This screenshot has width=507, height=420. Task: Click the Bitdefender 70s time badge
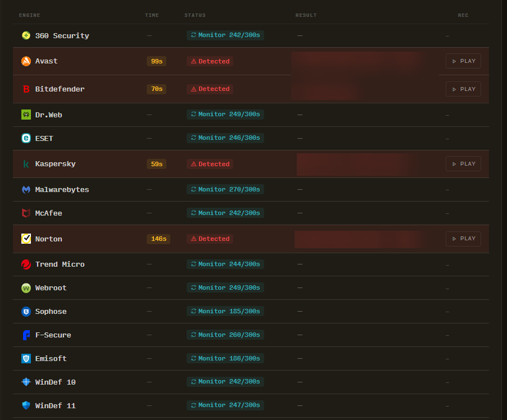(156, 89)
